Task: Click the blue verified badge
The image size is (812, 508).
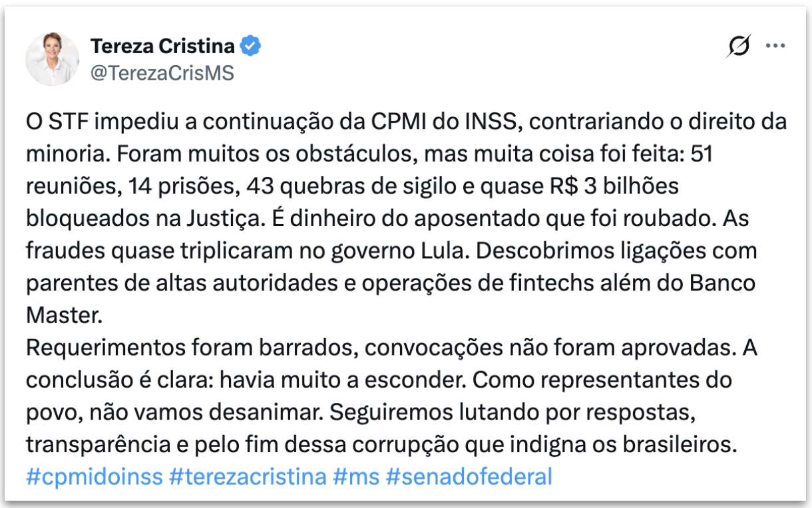Action: [251, 46]
